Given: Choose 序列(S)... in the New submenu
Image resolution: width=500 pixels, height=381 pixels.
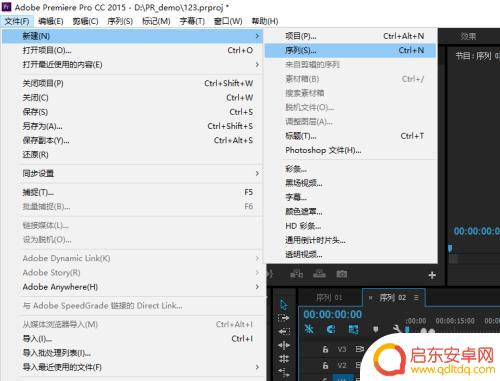Looking at the screenshot, I should click(350, 50).
